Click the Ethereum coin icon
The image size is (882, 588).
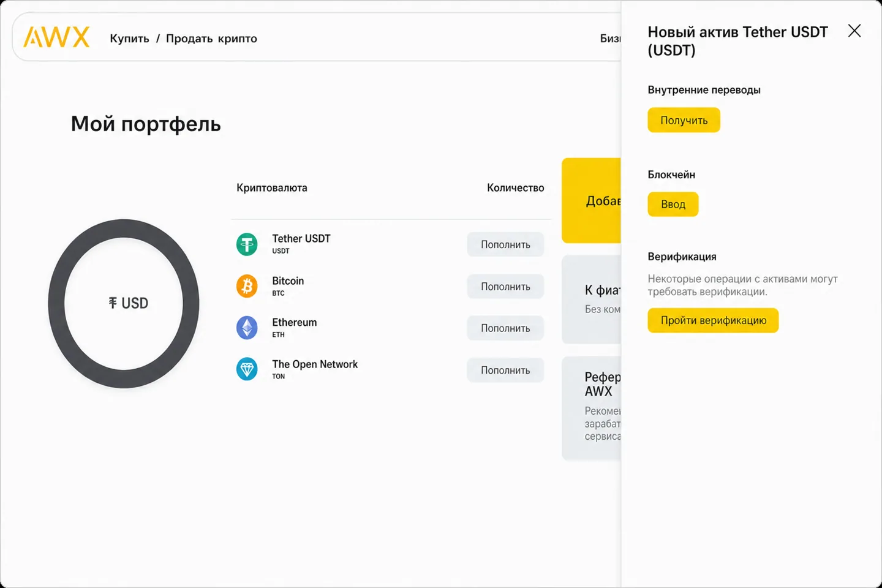coord(247,328)
